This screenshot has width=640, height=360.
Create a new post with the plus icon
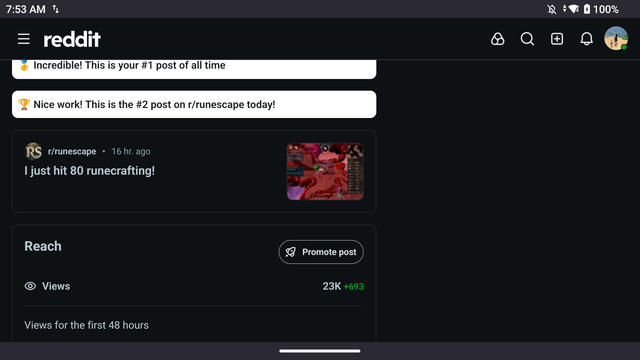557,39
